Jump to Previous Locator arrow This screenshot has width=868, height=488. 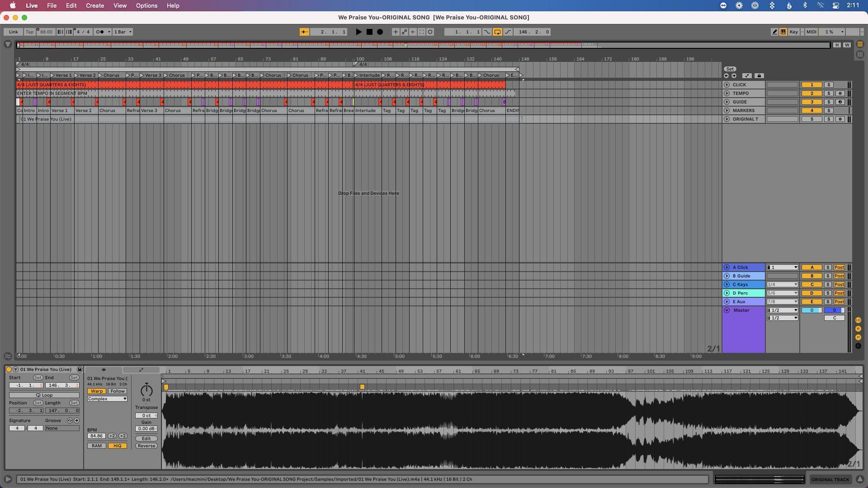click(726, 76)
